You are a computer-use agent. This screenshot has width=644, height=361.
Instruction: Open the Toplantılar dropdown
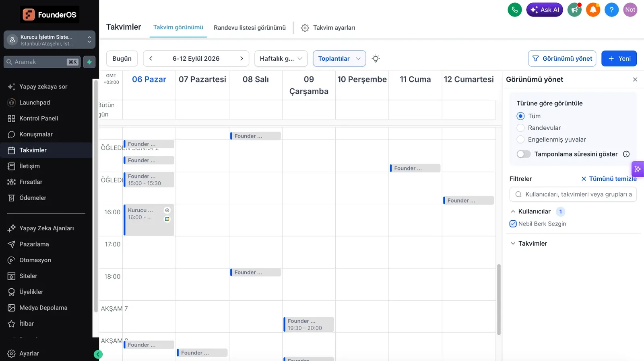coord(339,59)
